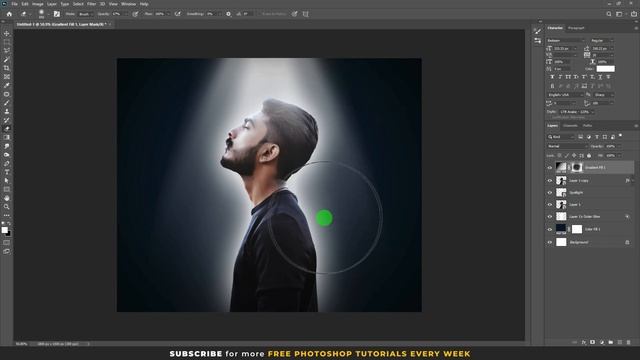Open the File menu

(x=15, y=4)
